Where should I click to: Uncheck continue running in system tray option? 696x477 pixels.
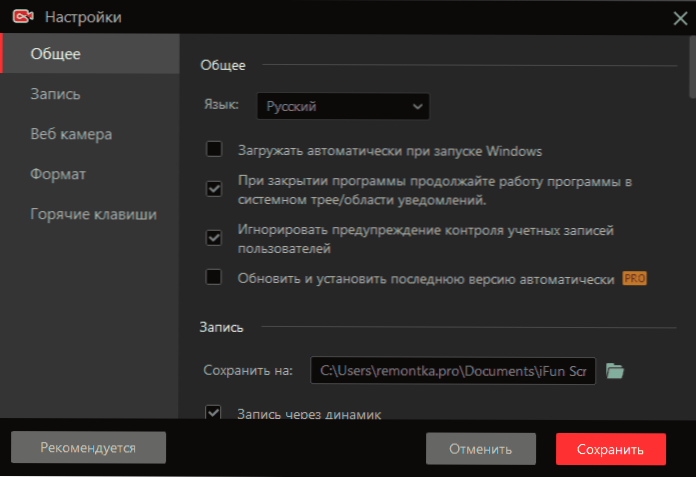(214, 189)
